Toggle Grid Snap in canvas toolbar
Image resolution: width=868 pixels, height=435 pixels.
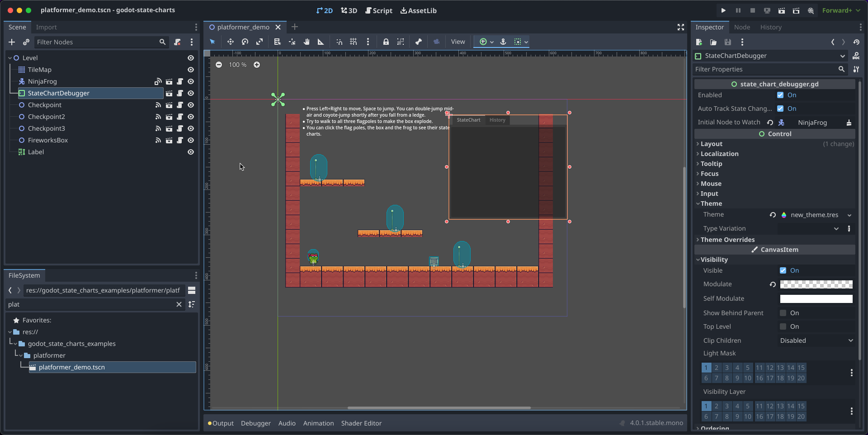(354, 42)
